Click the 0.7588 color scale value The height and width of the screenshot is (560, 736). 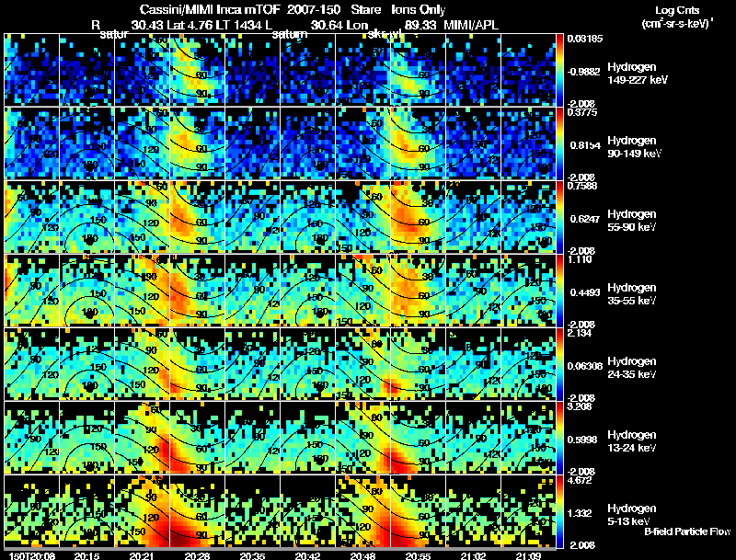(x=582, y=186)
